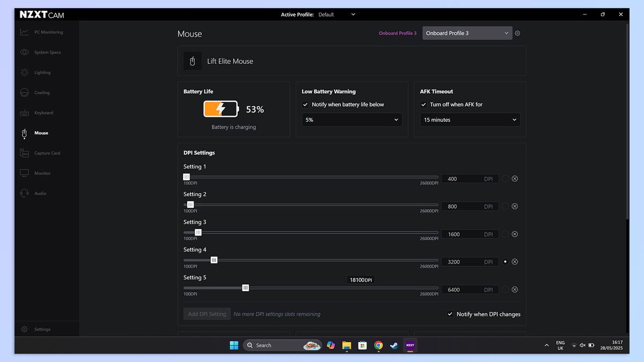The height and width of the screenshot is (362, 644).
Task: Switch to the Onboard Profile 3 dropdown
Action: 467,33
